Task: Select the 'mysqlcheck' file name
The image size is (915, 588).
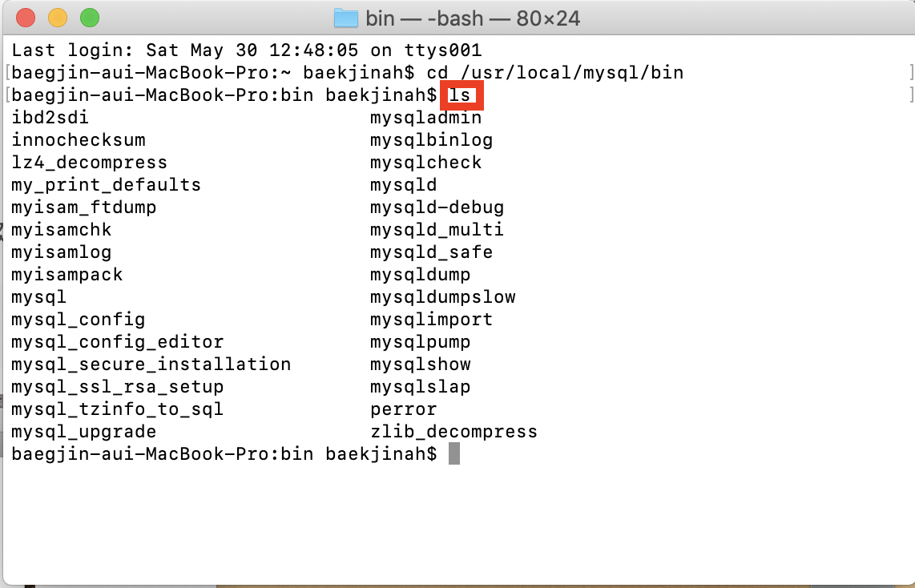Action: point(426,162)
